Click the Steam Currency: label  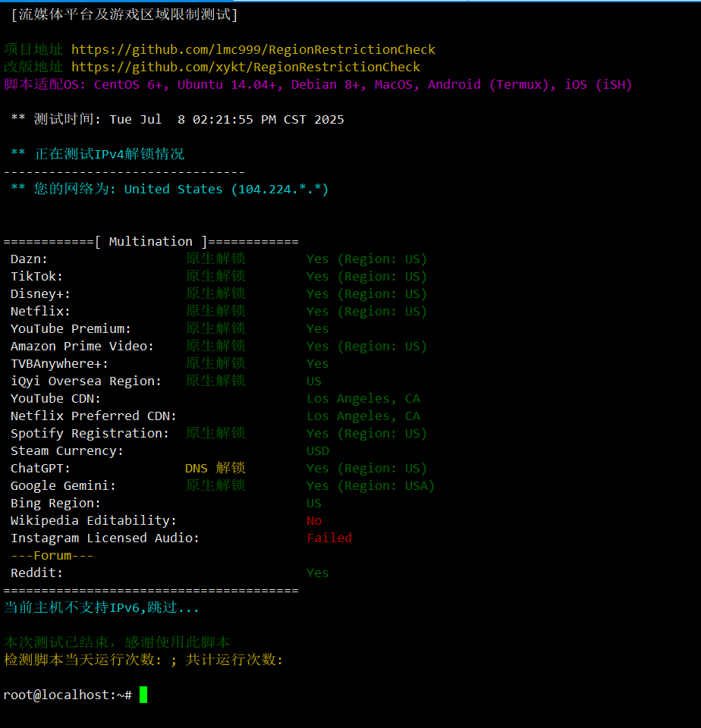(x=67, y=451)
